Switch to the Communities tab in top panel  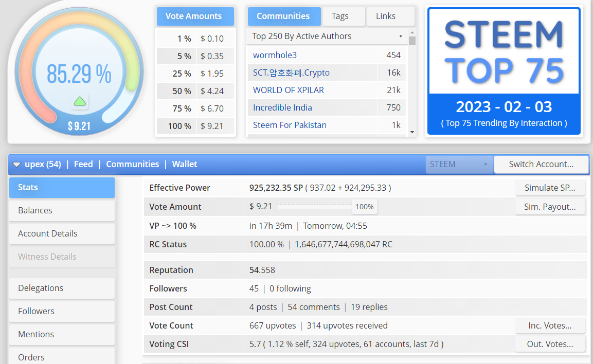tap(284, 16)
